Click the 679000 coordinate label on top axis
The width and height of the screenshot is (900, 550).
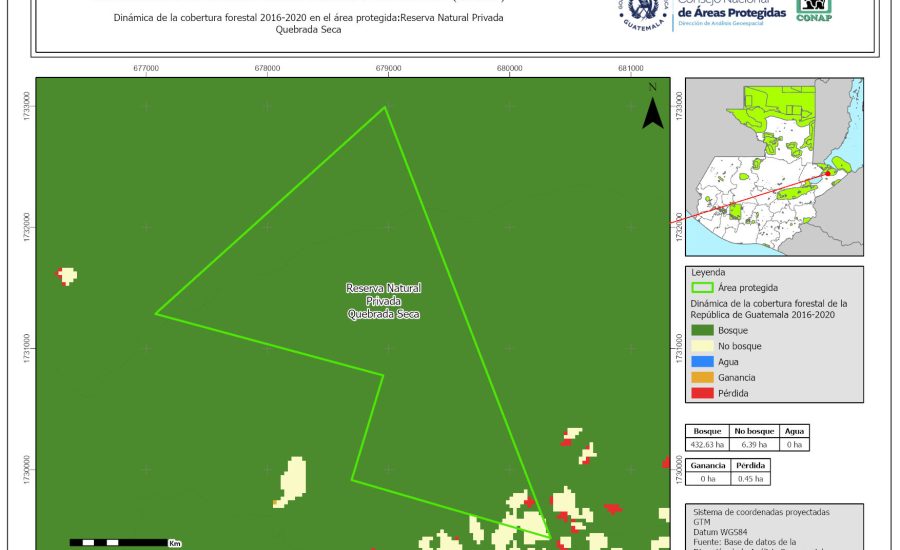coord(388,68)
